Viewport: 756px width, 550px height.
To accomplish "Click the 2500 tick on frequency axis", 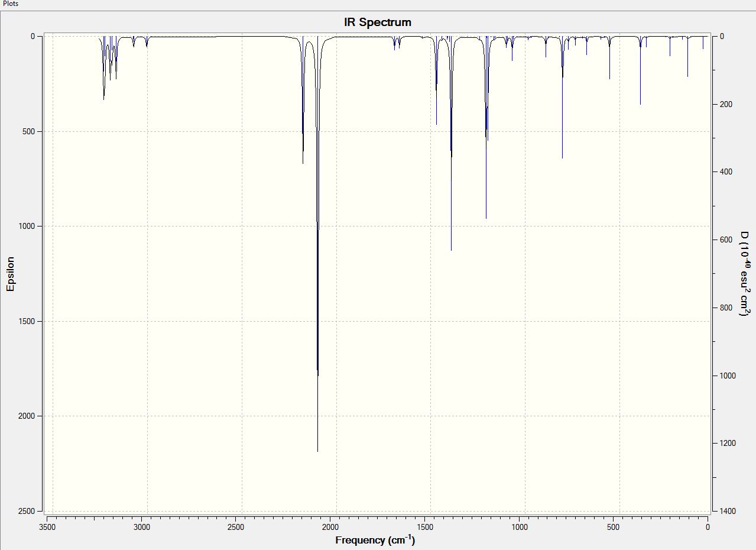I will pyautogui.click(x=235, y=526).
